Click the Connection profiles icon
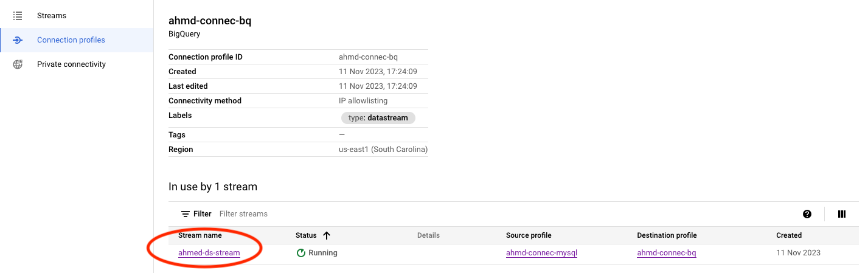This screenshot has width=868, height=273. [x=18, y=40]
